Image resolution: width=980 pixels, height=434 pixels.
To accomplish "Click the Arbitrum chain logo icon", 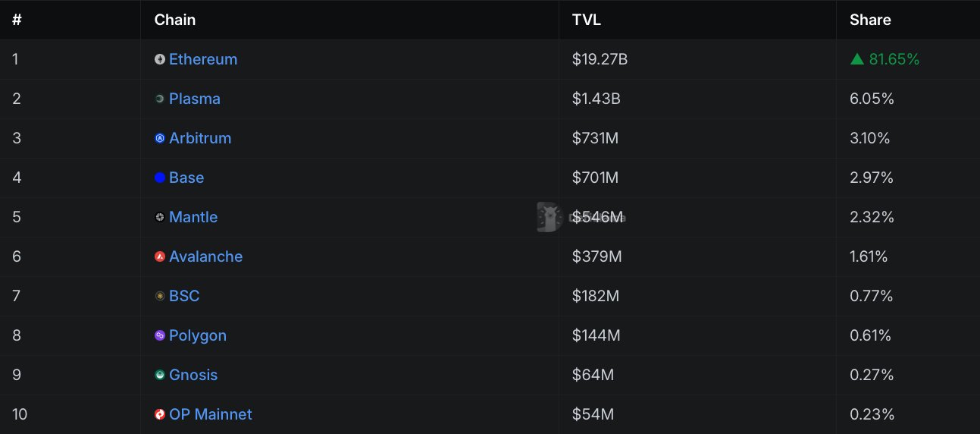I will pyautogui.click(x=160, y=138).
